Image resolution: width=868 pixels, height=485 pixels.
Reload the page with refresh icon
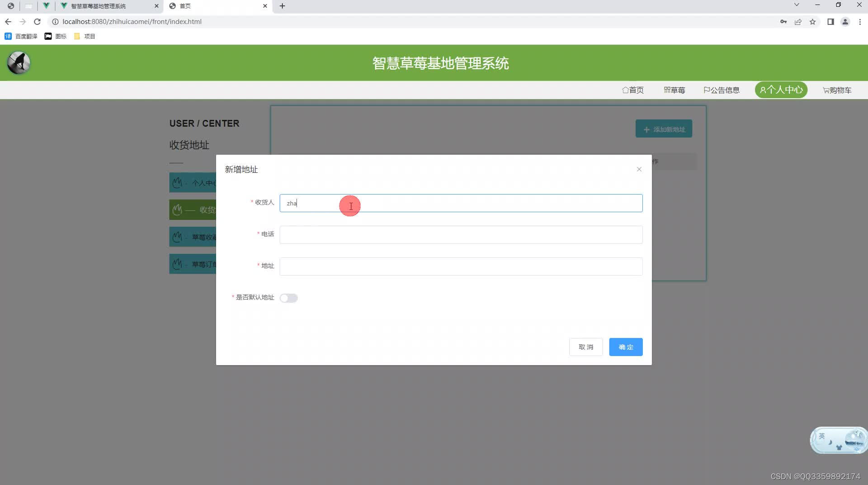point(38,22)
